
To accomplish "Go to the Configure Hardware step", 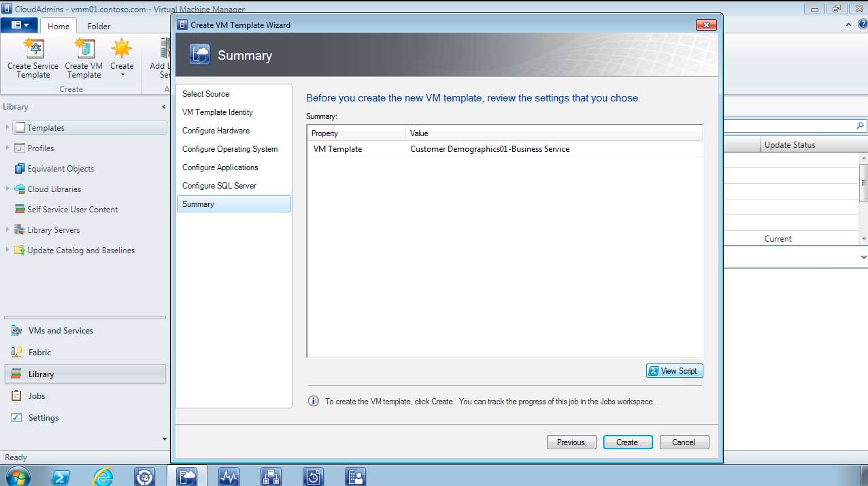I will point(234,131).
